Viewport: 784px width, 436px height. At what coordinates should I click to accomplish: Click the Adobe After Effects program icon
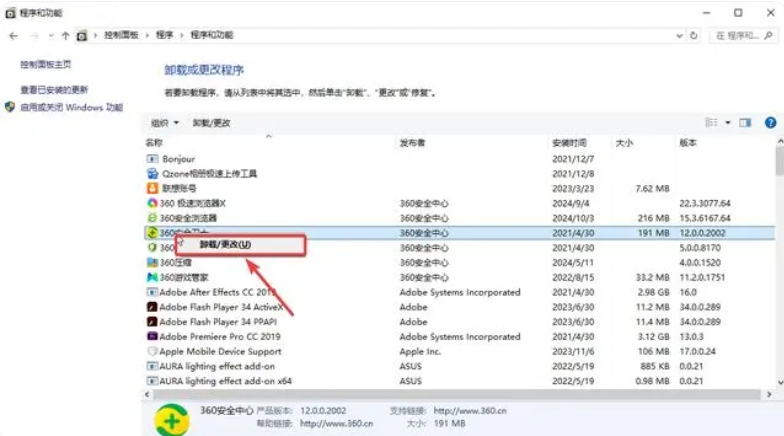pyautogui.click(x=152, y=292)
